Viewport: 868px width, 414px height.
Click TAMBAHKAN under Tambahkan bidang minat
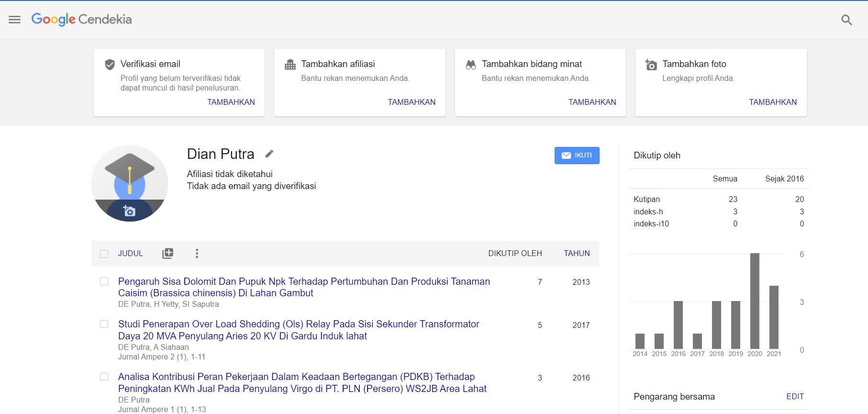pos(592,102)
